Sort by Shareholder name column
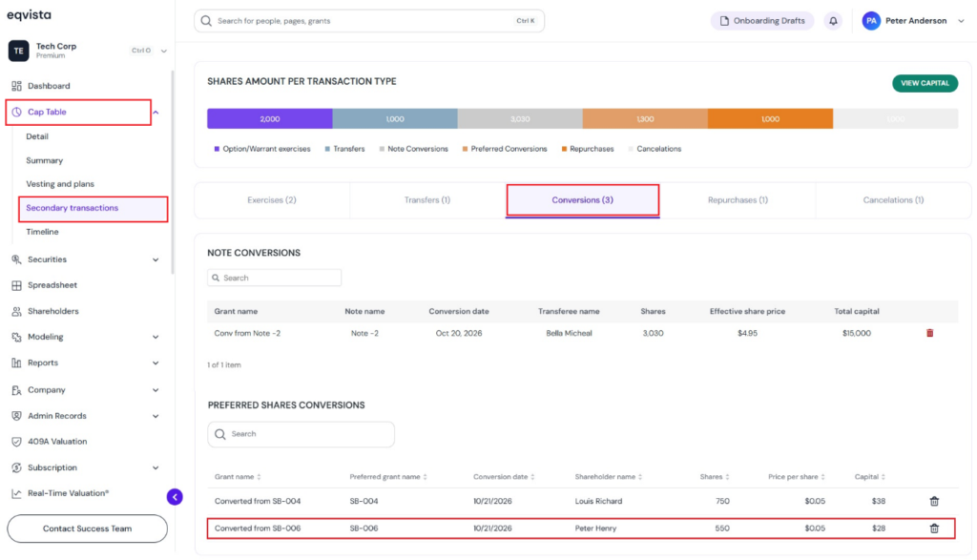Image resolution: width=977 pixels, height=560 pixels. (608, 477)
